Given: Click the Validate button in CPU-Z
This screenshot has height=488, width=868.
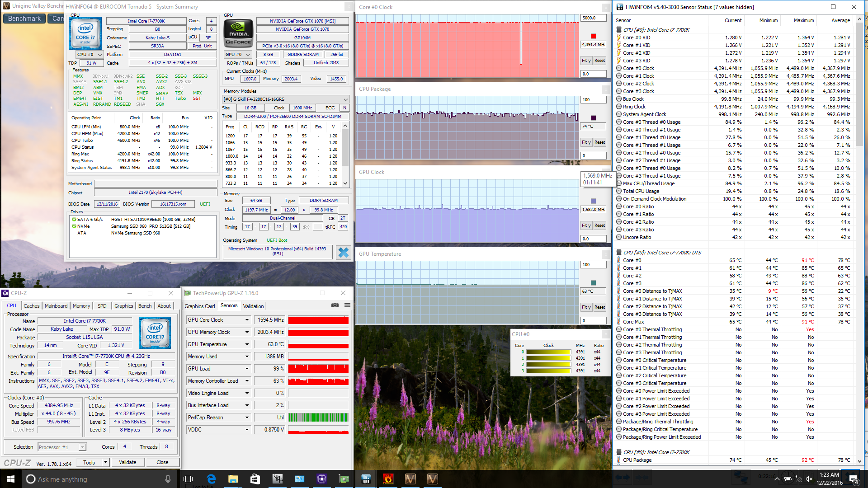Looking at the screenshot, I should [127, 462].
